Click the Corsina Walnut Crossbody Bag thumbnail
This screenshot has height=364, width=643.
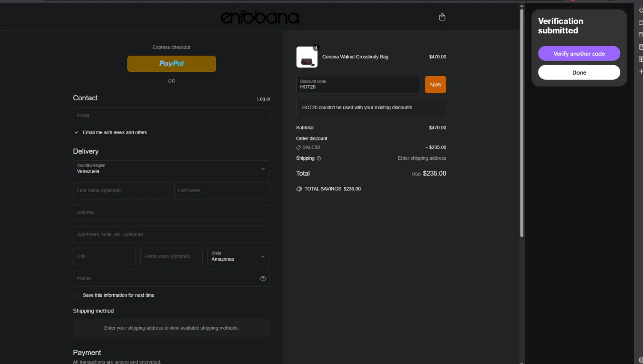point(307,57)
